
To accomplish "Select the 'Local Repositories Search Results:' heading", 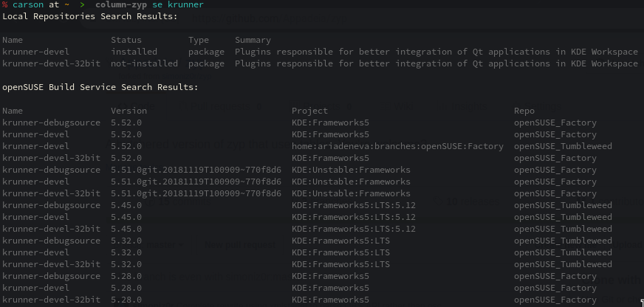I will pos(90,16).
